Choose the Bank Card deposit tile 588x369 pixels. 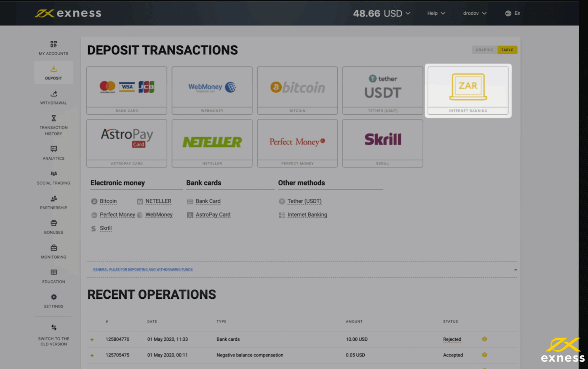click(127, 91)
